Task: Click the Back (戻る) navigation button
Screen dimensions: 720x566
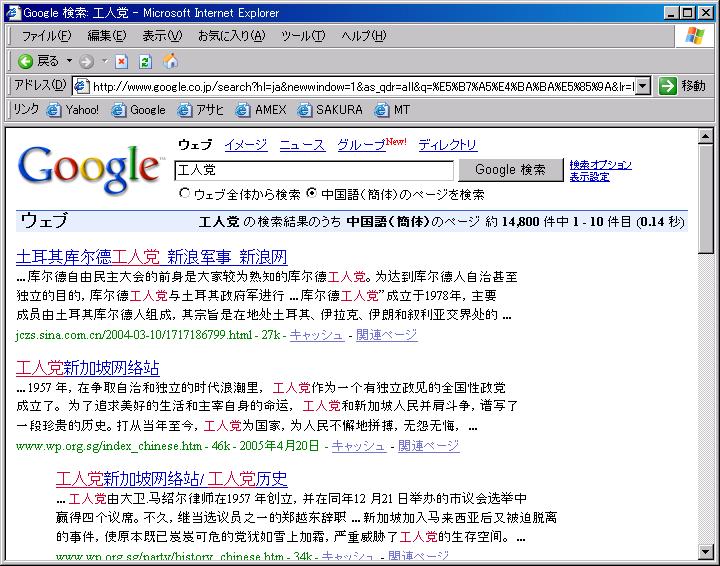Action: (x=38, y=61)
